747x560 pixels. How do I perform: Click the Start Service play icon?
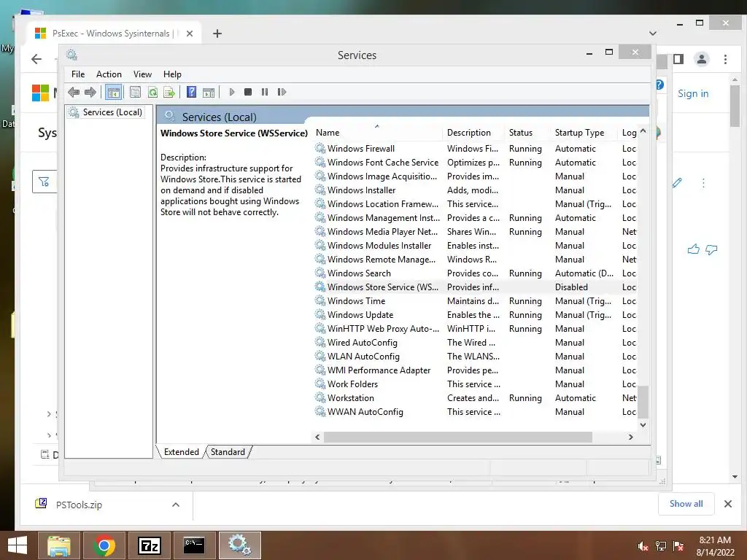[232, 92]
